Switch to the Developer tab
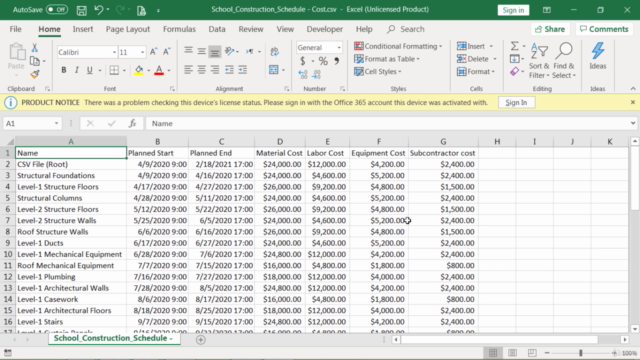 (324, 29)
